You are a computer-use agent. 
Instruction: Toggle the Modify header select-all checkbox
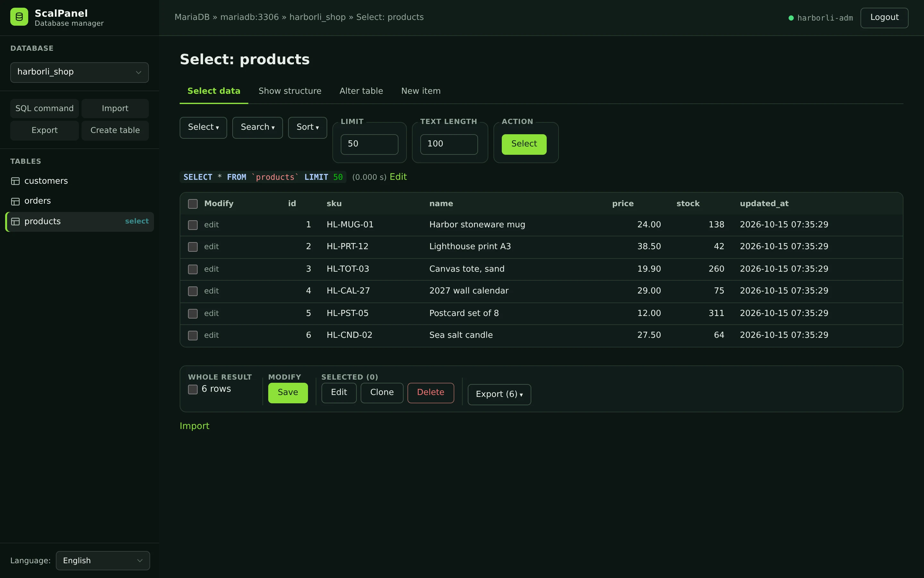coord(193,204)
